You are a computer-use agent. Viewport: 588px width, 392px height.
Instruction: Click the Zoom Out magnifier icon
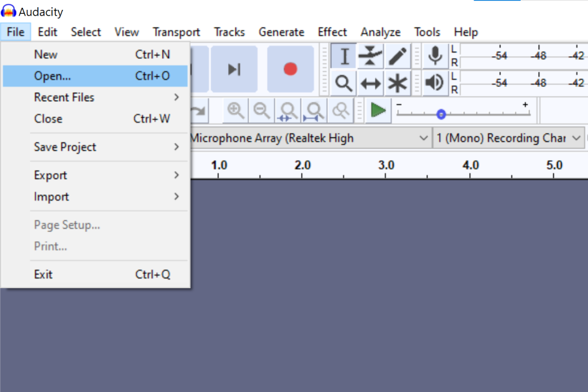[262, 111]
